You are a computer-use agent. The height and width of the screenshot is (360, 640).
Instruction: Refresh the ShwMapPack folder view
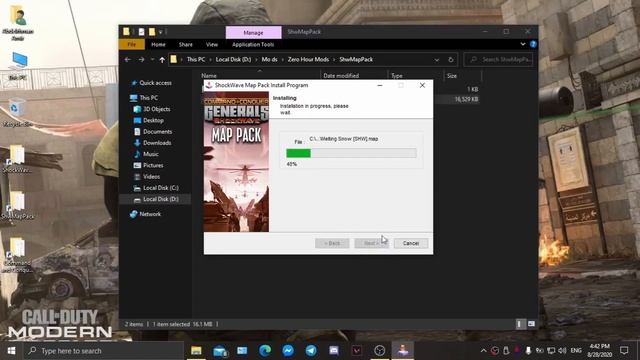click(x=451, y=60)
